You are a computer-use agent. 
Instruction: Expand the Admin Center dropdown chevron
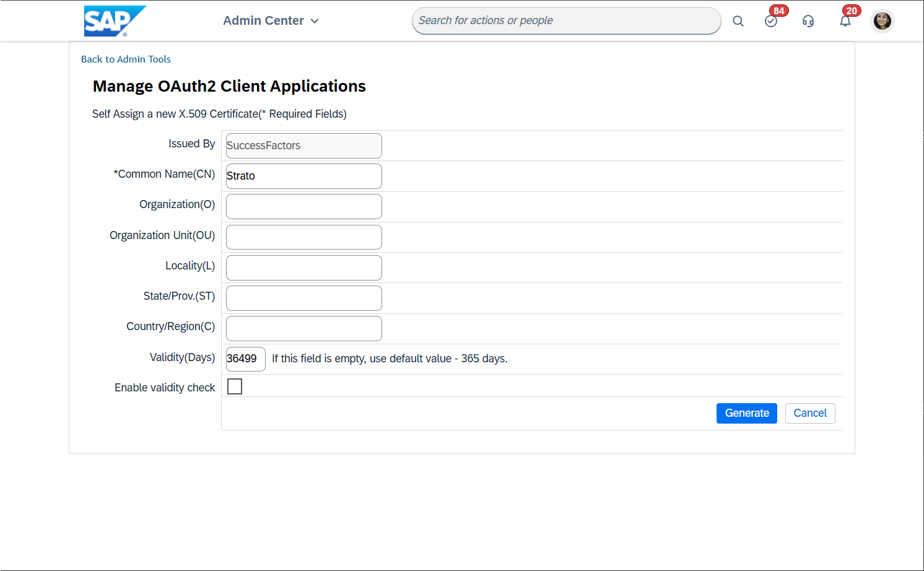click(x=315, y=21)
